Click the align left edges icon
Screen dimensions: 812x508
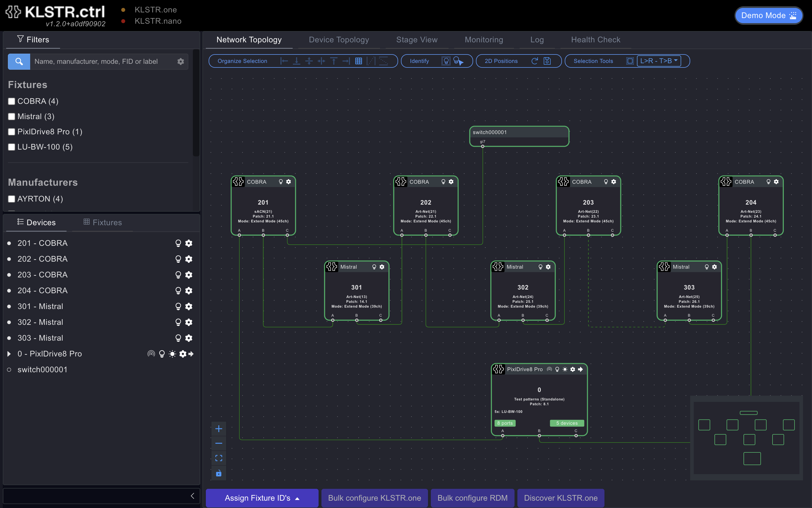[284, 61]
